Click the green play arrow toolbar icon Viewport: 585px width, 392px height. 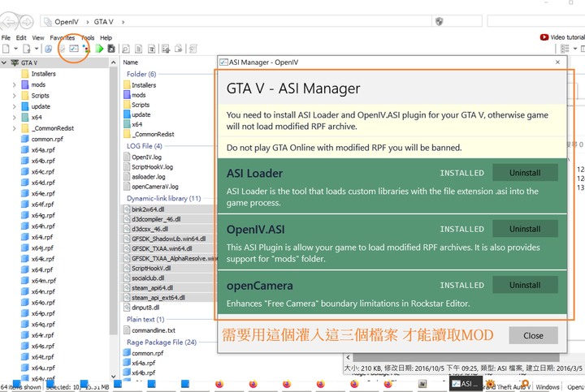coord(99,49)
